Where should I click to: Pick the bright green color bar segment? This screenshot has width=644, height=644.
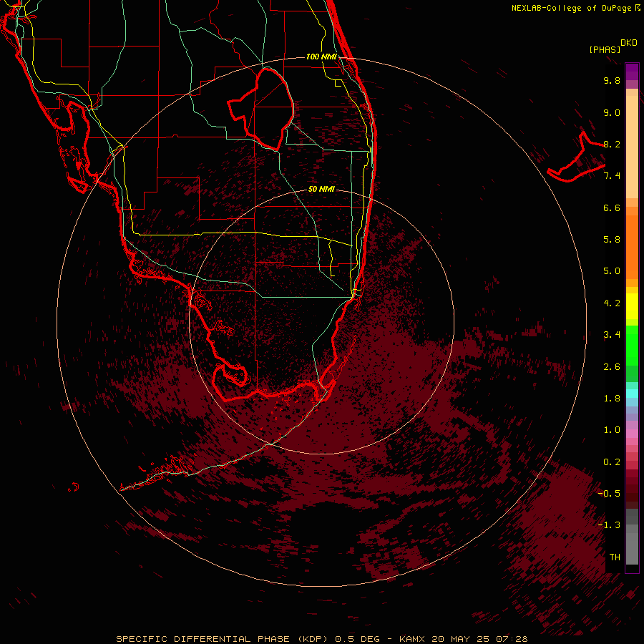click(632, 345)
